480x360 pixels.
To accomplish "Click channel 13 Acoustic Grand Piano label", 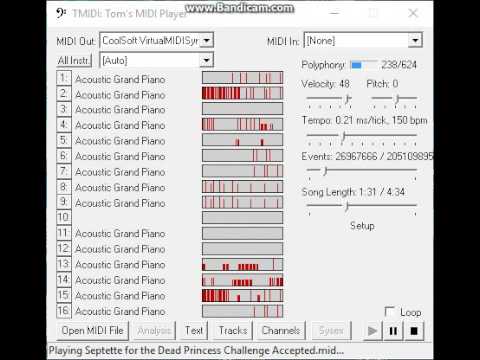I will point(120,265).
